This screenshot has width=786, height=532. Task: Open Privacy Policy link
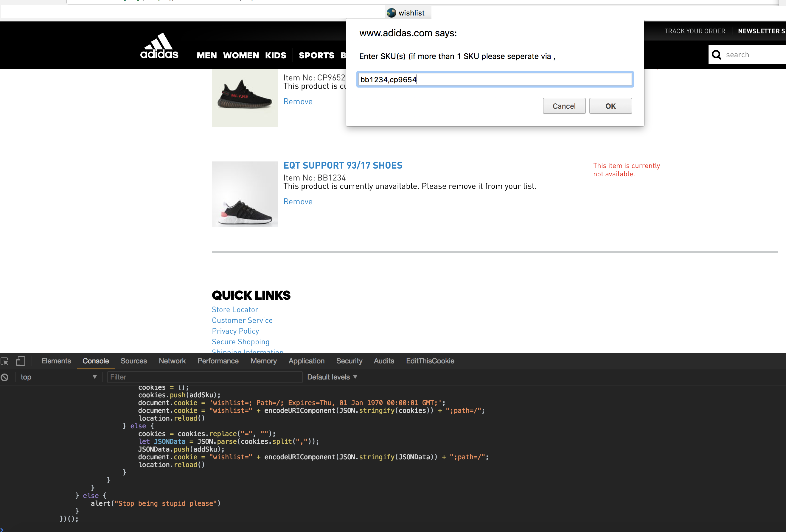[235, 331]
